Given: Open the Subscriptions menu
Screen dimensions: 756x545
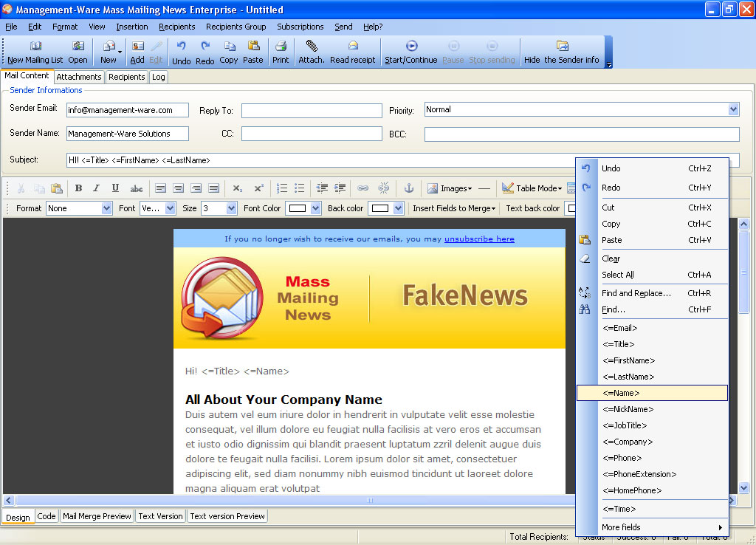Looking at the screenshot, I should (300, 27).
